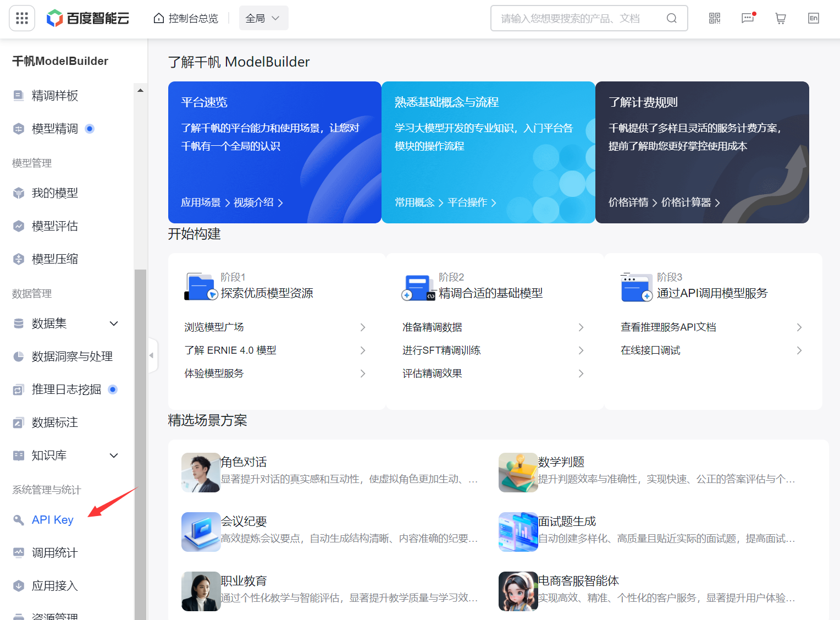Click the 应用接入 sidebar icon
840x620 pixels.
click(19, 585)
